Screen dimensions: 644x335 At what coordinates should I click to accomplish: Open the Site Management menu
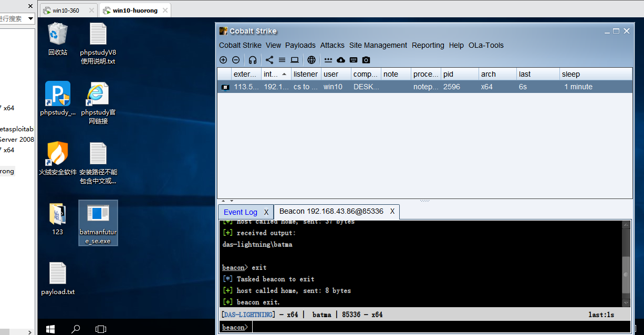[x=378, y=45]
